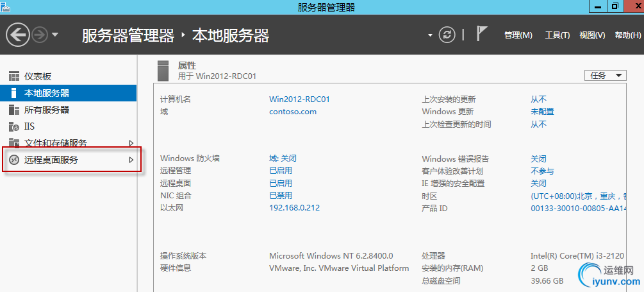Click the 本地服务器 breadcrumb title
Viewport: 644px width, 292px height.
tap(231, 36)
